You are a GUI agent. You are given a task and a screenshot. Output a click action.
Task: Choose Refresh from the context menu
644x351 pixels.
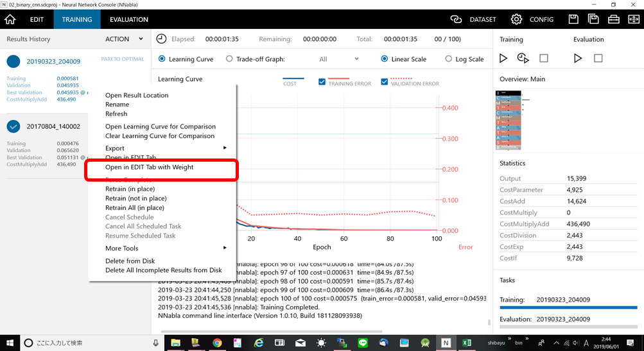coord(116,114)
